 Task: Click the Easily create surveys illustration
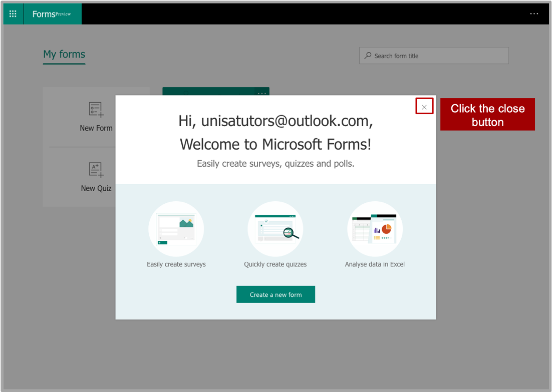pos(176,229)
